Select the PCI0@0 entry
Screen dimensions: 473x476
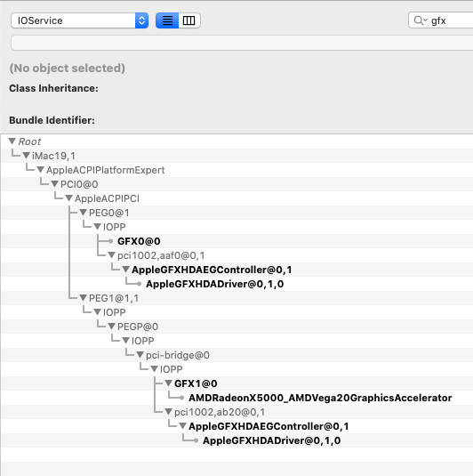click(79, 184)
